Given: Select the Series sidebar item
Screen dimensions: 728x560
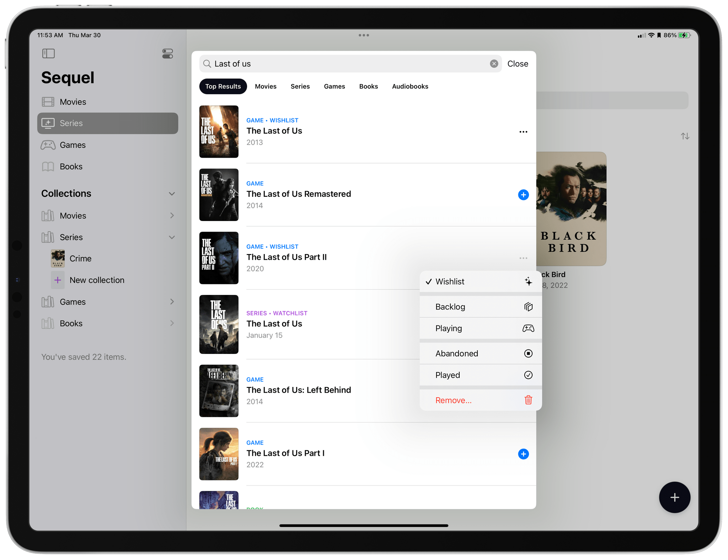Looking at the screenshot, I should tap(108, 123).
